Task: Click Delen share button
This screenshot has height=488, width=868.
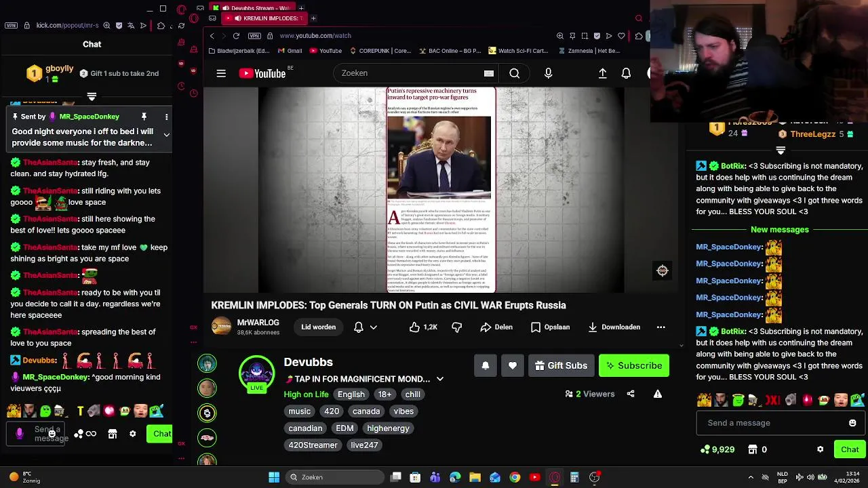Action: 496,327
